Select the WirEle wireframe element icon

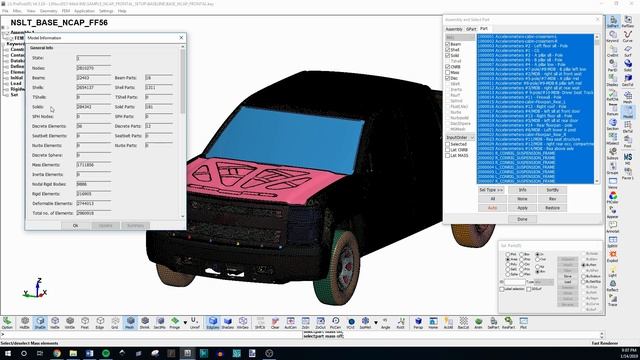tap(70, 322)
